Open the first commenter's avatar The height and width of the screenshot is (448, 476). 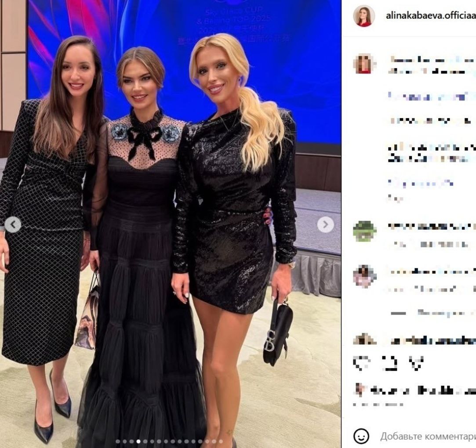tap(365, 64)
